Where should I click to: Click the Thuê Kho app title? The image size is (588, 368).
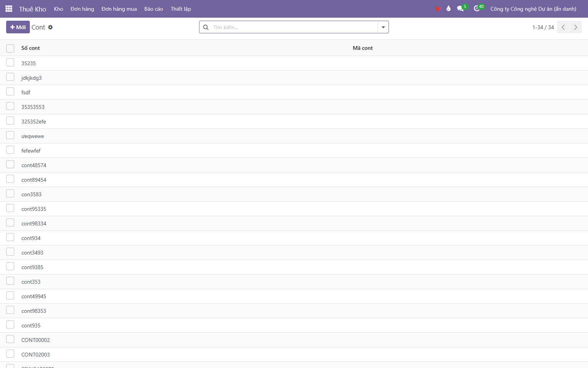(x=33, y=9)
